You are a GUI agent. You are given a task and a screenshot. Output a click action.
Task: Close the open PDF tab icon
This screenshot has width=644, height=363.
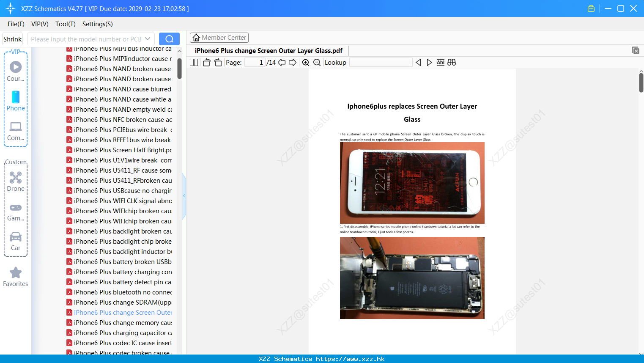635,50
